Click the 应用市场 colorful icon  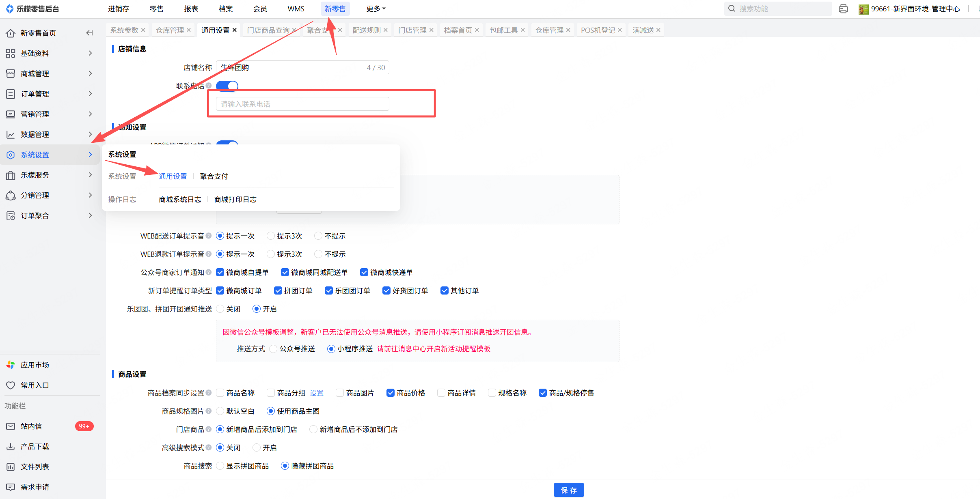(11, 365)
